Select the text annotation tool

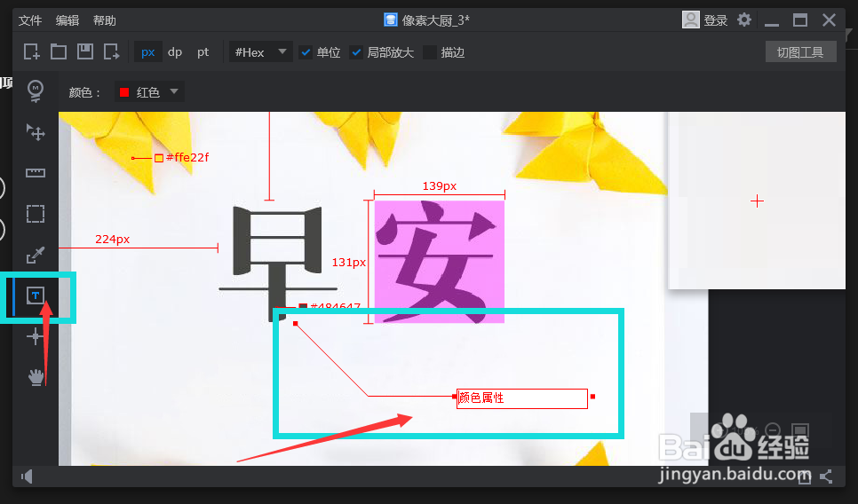click(x=36, y=295)
